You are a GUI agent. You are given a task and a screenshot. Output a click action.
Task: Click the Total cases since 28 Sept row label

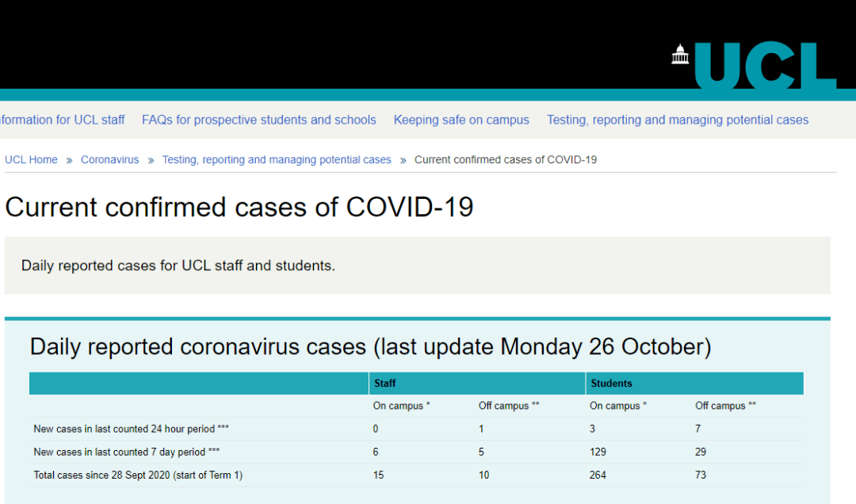click(x=138, y=475)
